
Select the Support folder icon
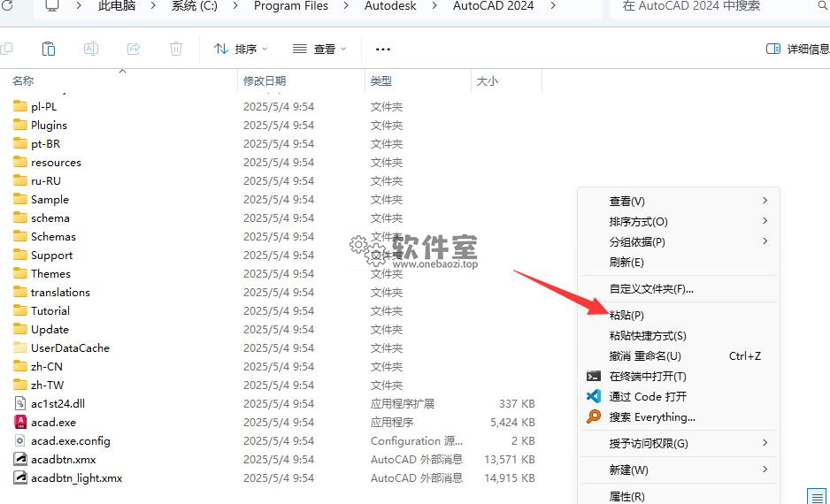tap(20, 255)
